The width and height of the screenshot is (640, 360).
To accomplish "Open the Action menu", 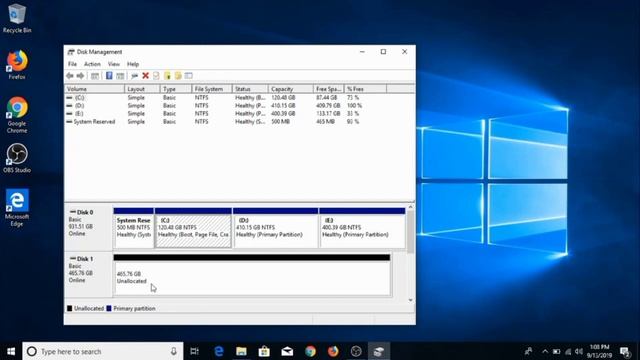I will tap(92, 64).
